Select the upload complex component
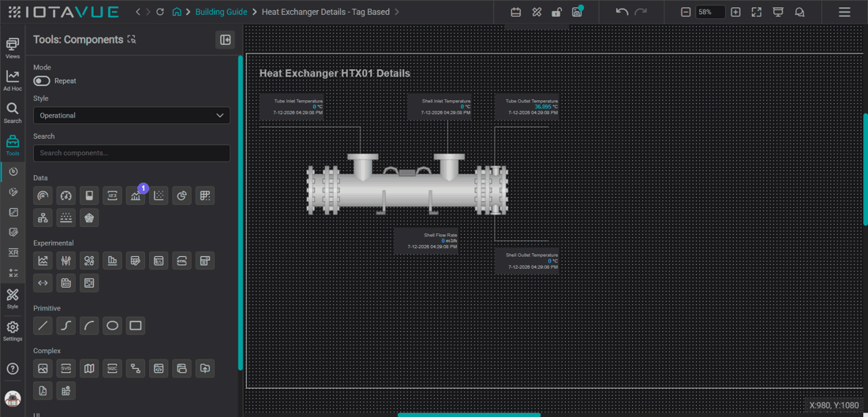 205,368
